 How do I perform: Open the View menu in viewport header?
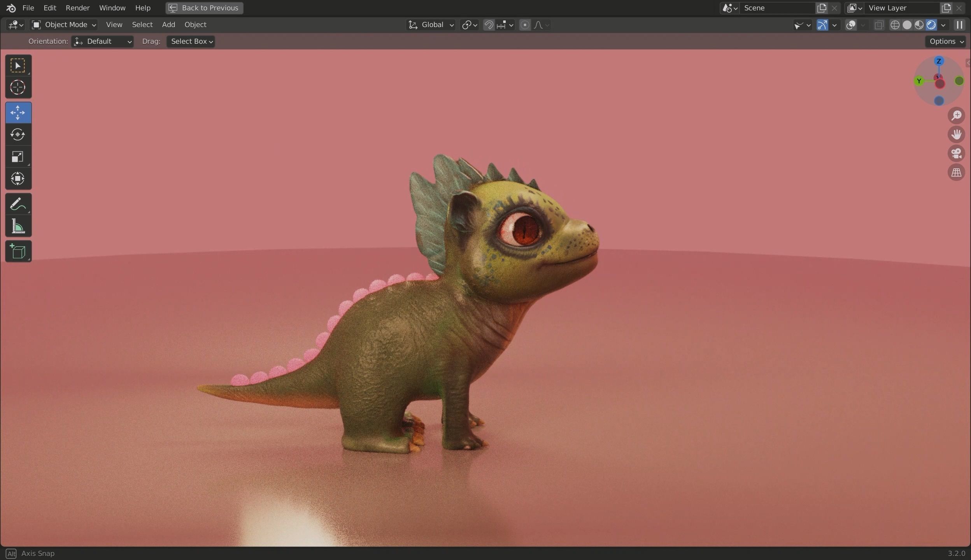tap(114, 25)
